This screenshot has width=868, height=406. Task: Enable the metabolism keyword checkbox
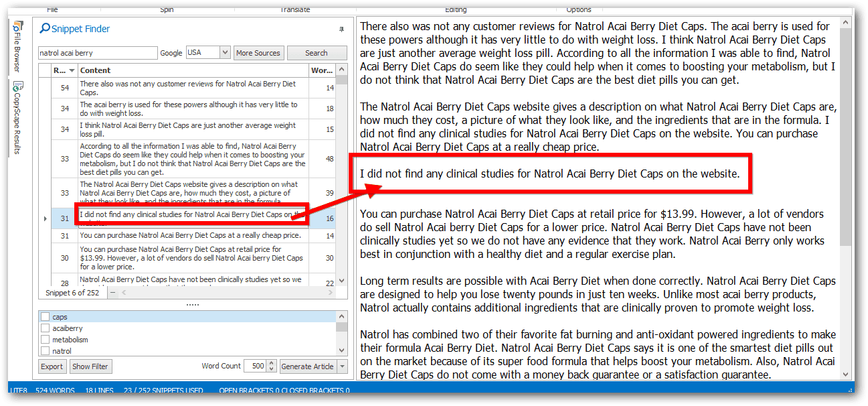click(45, 340)
